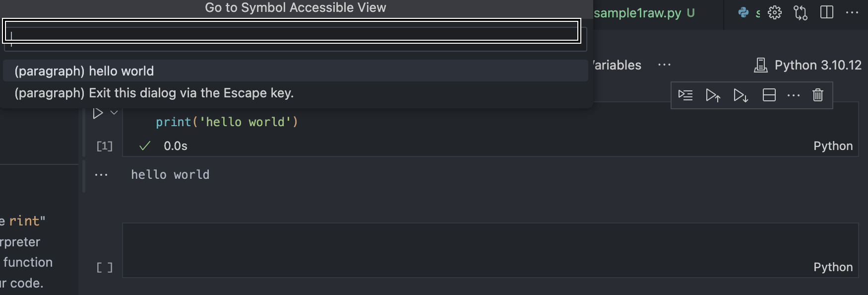
Task: Click the Execute Above Cells icon
Action: click(x=713, y=95)
